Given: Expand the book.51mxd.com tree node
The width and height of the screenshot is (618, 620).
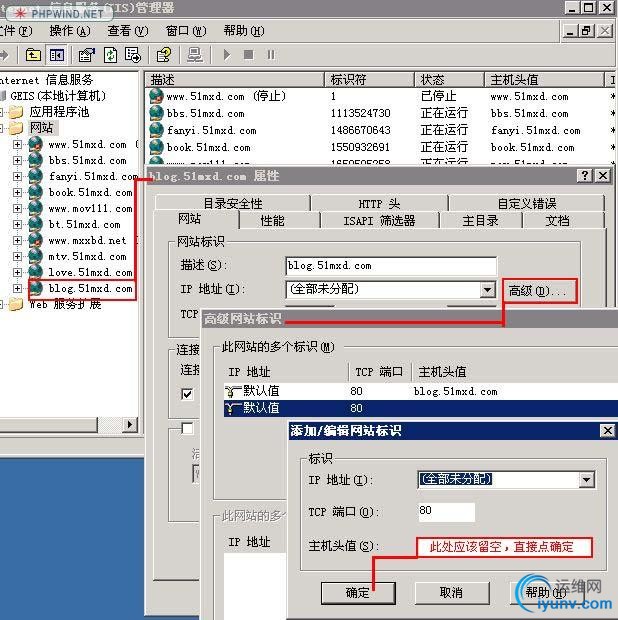Looking at the screenshot, I should (x=17, y=192).
